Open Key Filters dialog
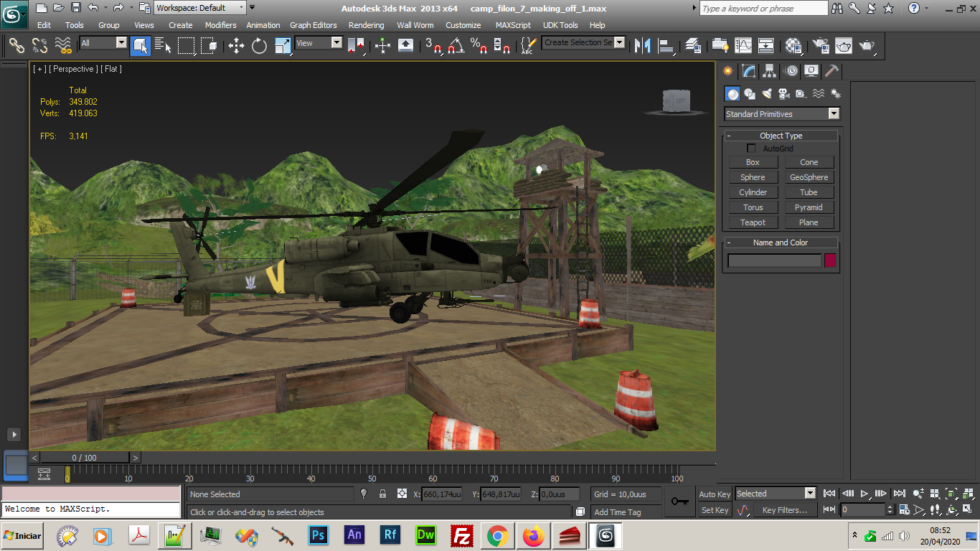This screenshot has height=551, width=980. point(785,510)
